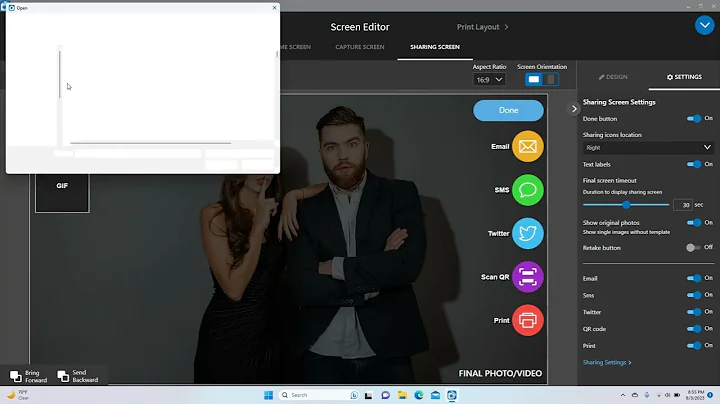Open Sharing icons location dropdown
The image size is (720, 404).
click(x=648, y=147)
